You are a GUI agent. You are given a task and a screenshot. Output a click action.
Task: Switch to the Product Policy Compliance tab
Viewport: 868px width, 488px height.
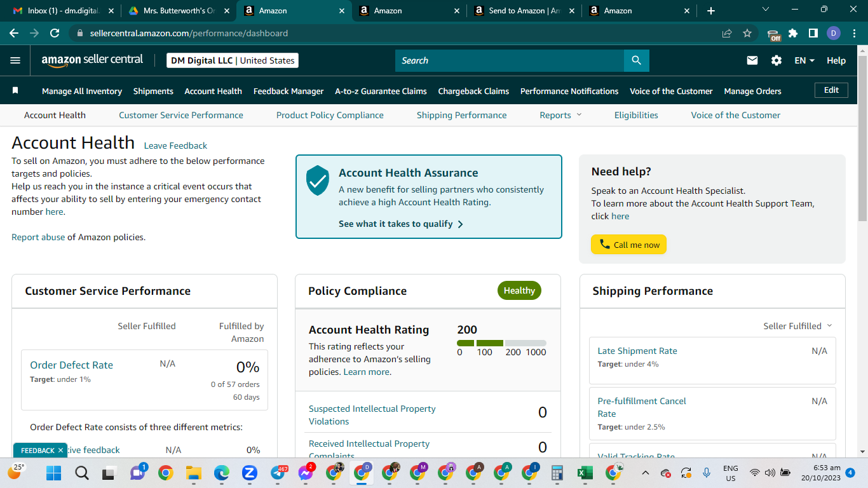coord(330,115)
